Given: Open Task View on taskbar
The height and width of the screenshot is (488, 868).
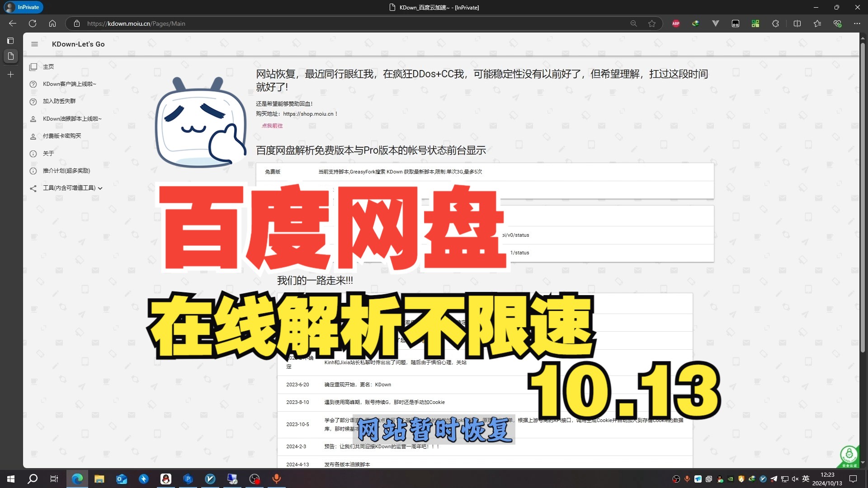Looking at the screenshot, I should click(x=54, y=479).
